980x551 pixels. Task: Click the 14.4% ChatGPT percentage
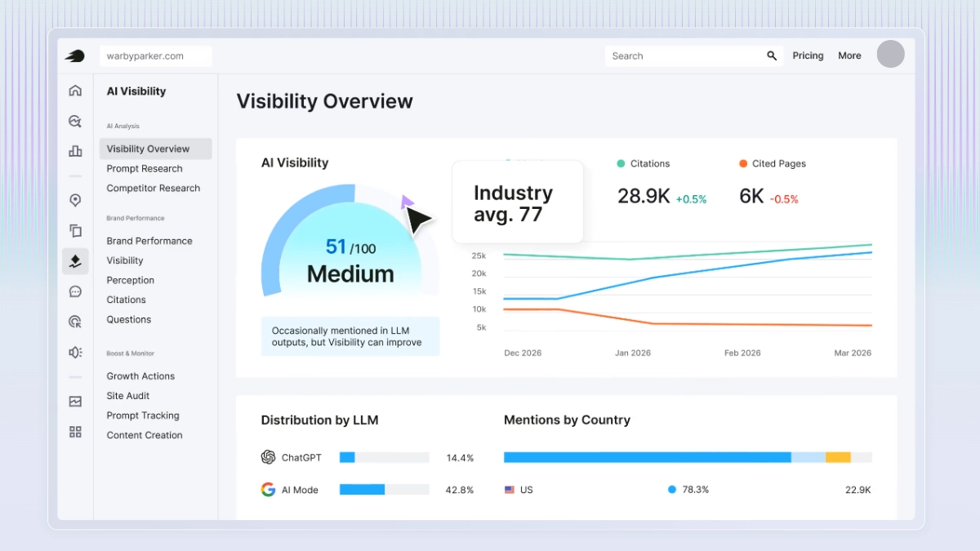click(x=460, y=458)
